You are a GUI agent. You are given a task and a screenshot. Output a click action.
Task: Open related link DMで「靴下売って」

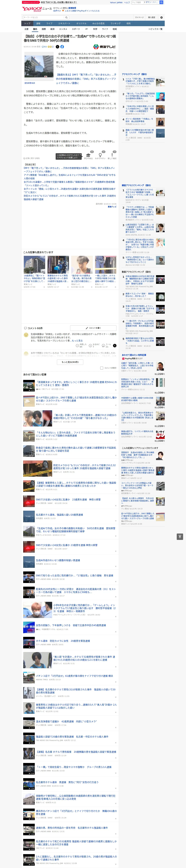69,170
